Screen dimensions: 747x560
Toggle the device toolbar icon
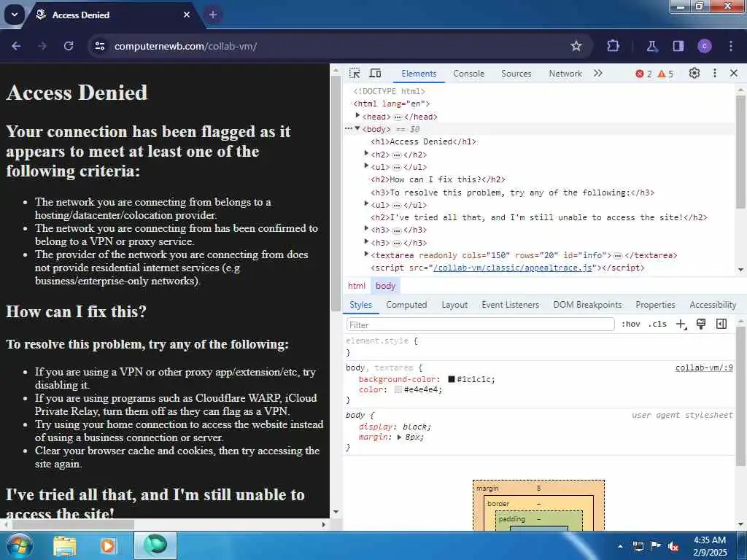376,74
